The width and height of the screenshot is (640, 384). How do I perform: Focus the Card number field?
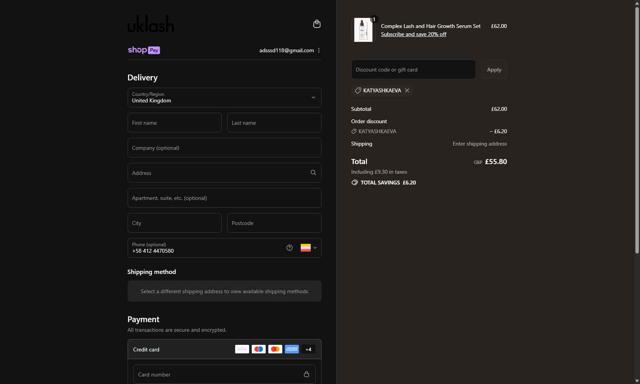coord(224,374)
